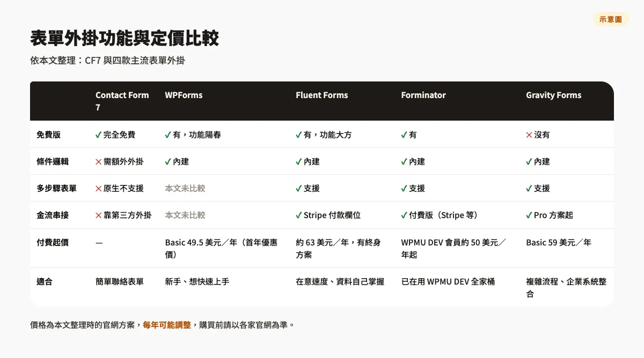Click the footnote beginning 價格為本文整理時的官網方案
This screenshot has width=644, height=358.
point(163,325)
